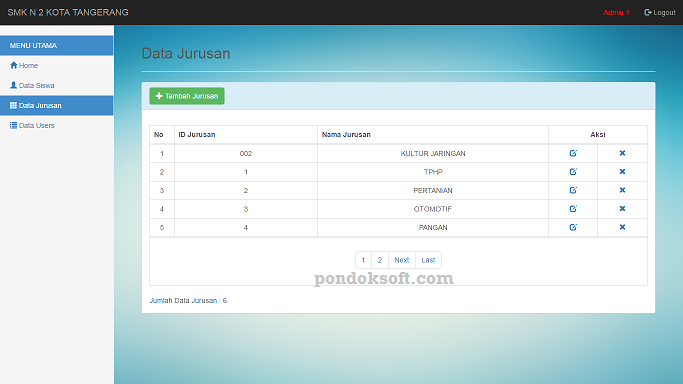Edit the OTOMOTIF jurusan
The width and height of the screenshot is (683, 384).
point(573,209)
